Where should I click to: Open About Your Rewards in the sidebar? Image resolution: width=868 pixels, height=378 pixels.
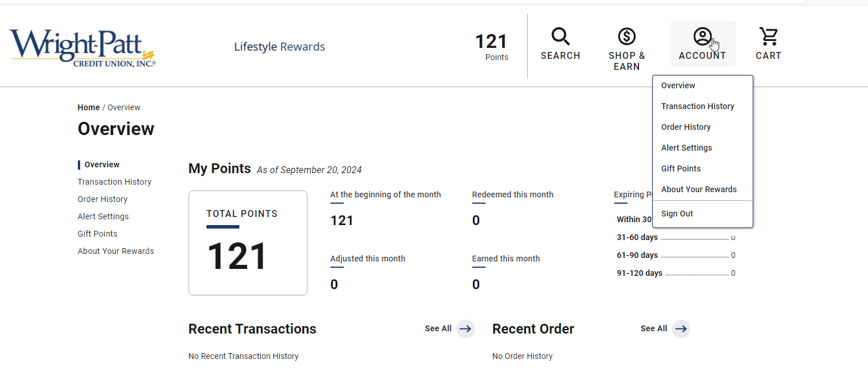click(115, 250)
